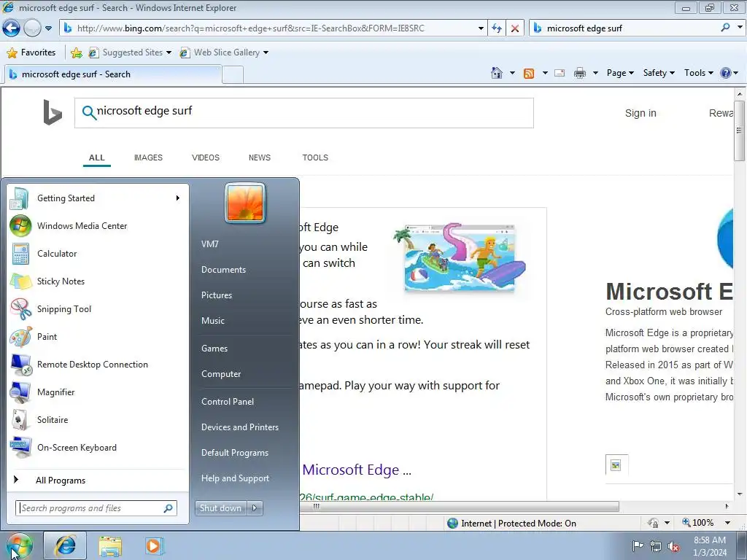
Task: Launch Solitaire from the Start menu
Action: [x=98, y=419]
